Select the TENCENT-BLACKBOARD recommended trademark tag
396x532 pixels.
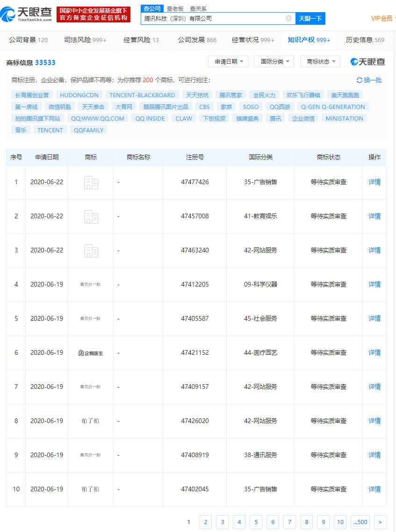point(142,95)
